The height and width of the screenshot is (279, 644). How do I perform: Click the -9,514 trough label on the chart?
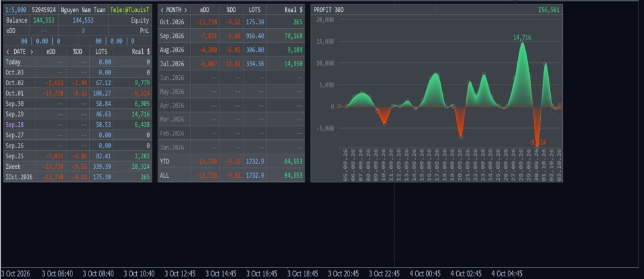point(538,143)
